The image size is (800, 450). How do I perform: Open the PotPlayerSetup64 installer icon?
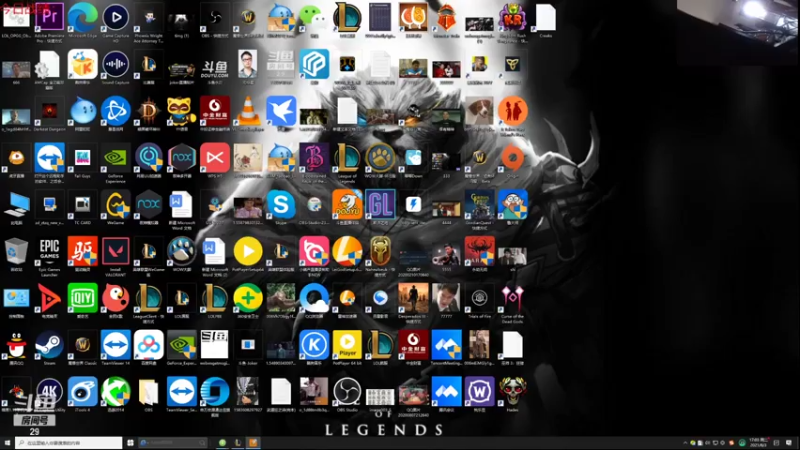click(x=248, y=252)
